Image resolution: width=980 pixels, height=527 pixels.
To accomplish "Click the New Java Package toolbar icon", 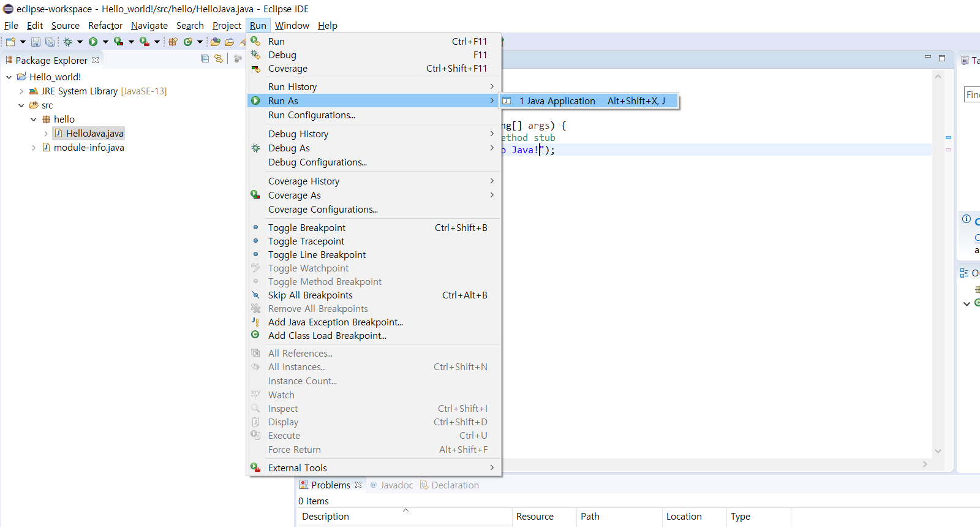I will (x=173, y=42).
